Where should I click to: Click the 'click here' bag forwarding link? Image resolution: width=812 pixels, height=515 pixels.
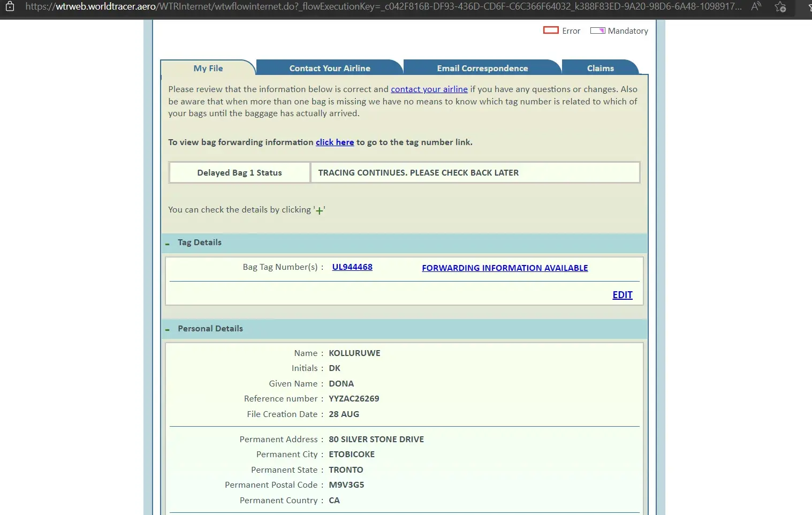pos(335,142)
